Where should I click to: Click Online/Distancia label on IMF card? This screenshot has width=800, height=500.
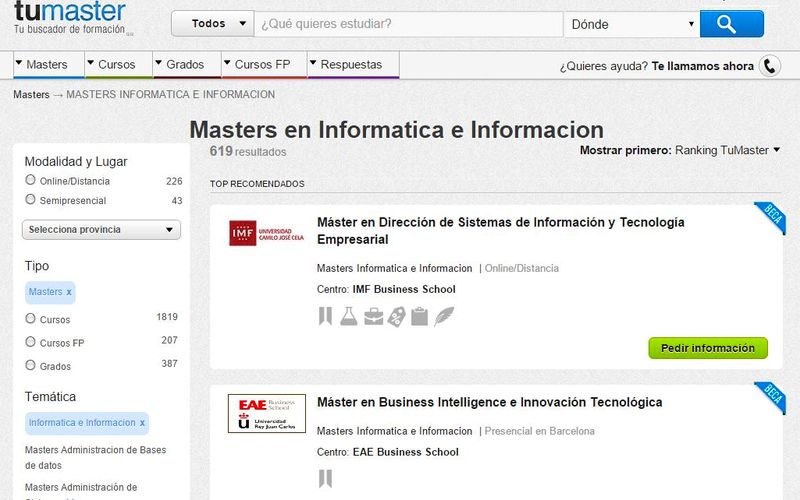pyautogui.click(x=521, y=268)
